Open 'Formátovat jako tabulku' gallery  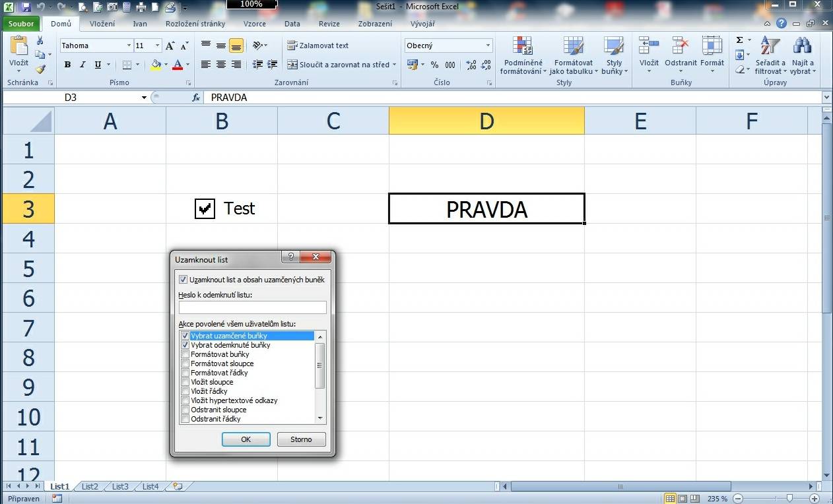coord(574,55)
